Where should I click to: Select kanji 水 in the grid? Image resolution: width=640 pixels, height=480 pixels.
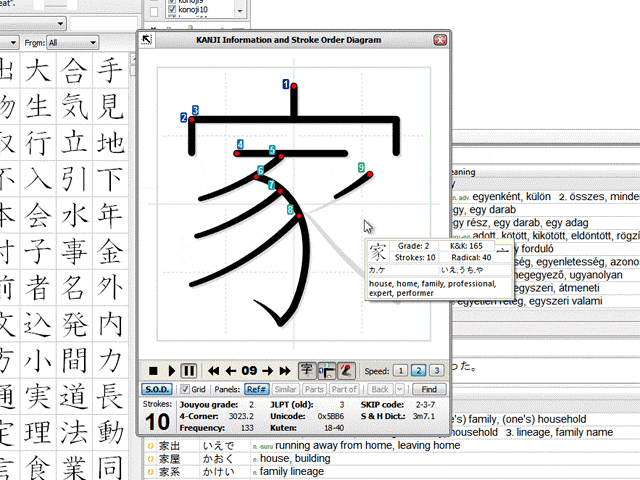[x=74, y=215]
